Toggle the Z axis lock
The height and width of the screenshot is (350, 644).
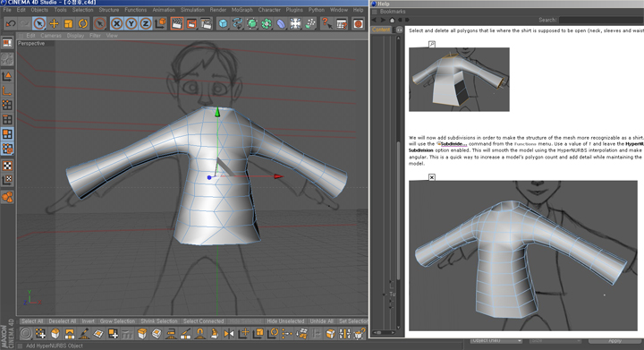pyautogui.click(x=146, y=23)
